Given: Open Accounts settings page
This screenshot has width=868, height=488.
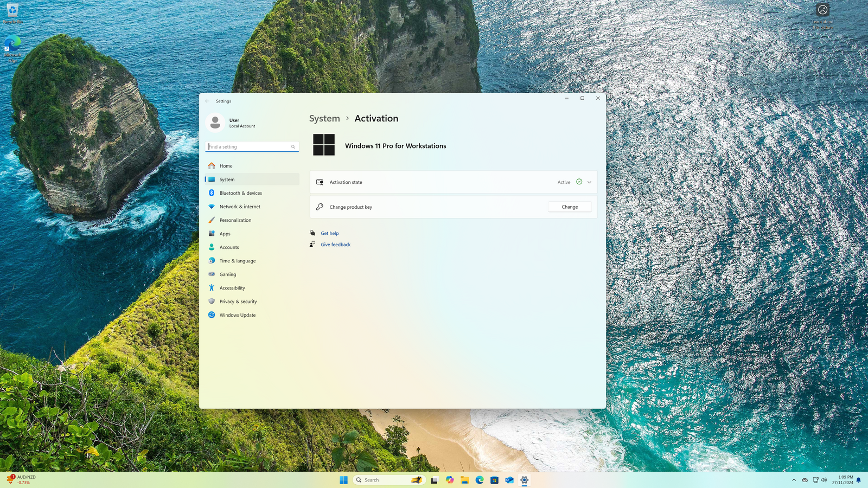Looking at the screenshot, I should pyautogui.click(x=252, y=247).
